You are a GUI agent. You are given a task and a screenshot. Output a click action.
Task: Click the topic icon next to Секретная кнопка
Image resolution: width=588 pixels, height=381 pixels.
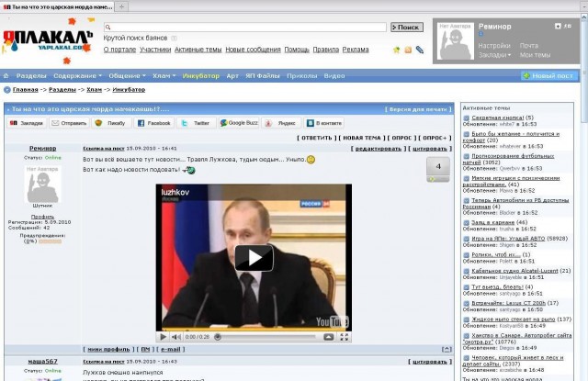466,118
